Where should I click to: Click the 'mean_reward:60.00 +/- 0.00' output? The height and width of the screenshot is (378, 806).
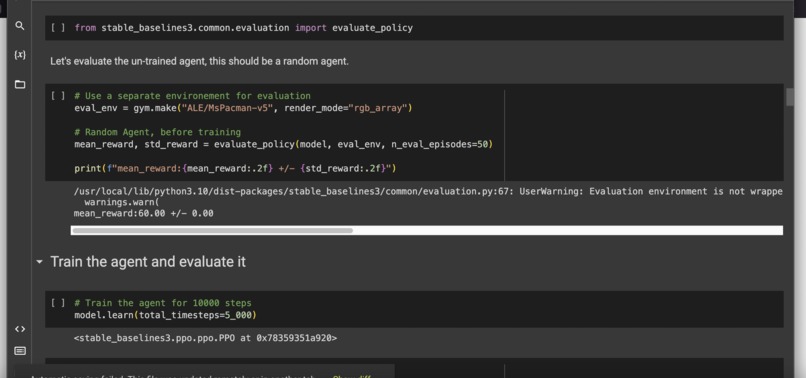coord(143,213)
